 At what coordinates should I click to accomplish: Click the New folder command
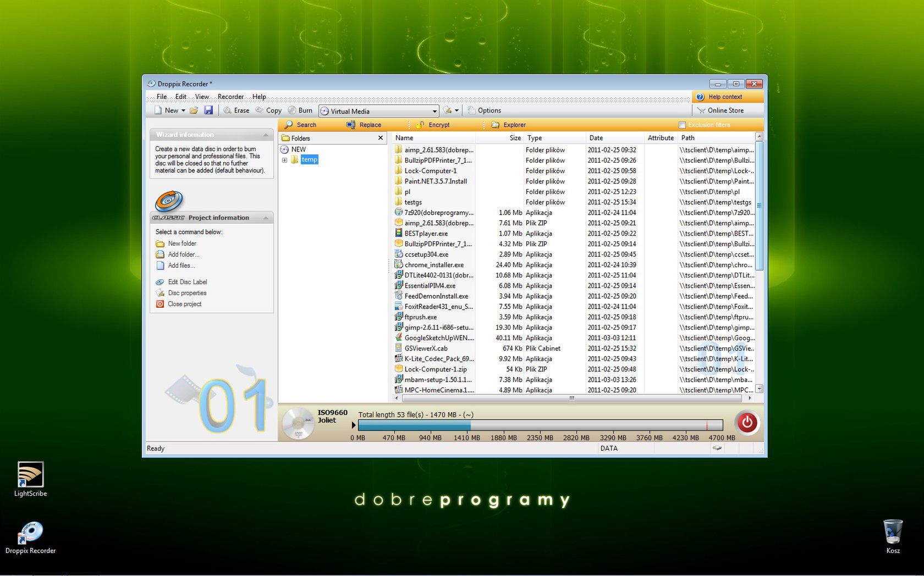(x=176, y=243)
